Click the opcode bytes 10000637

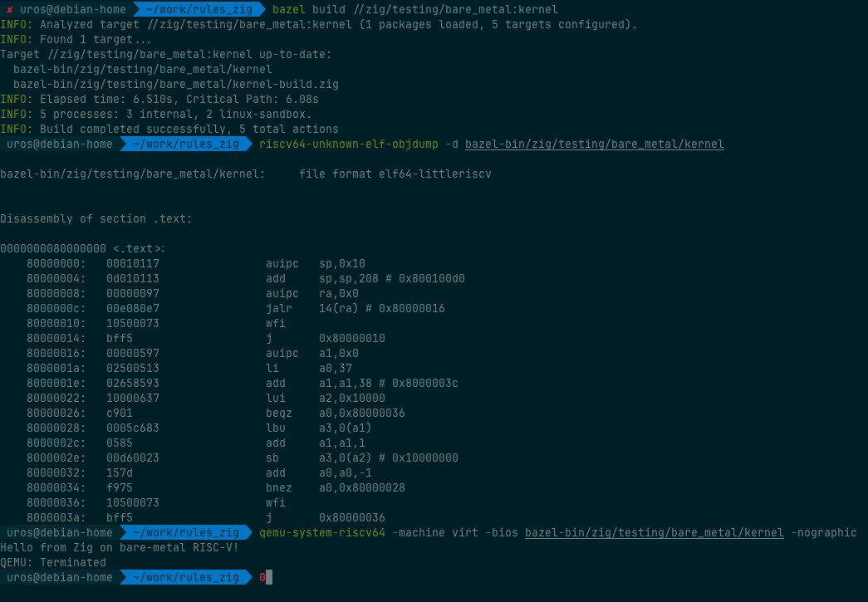132,398
